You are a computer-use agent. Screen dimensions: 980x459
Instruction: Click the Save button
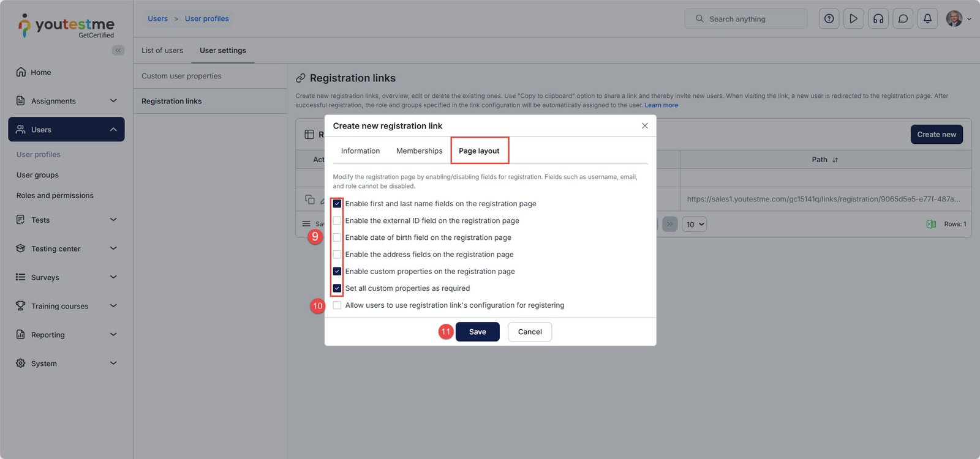pos(477,332)
